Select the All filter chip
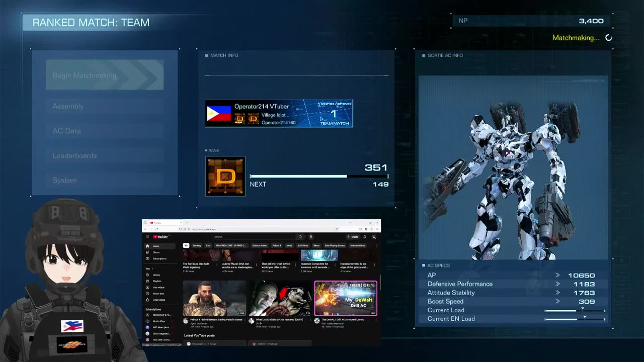The image size is (644, 362). [186, 245]
